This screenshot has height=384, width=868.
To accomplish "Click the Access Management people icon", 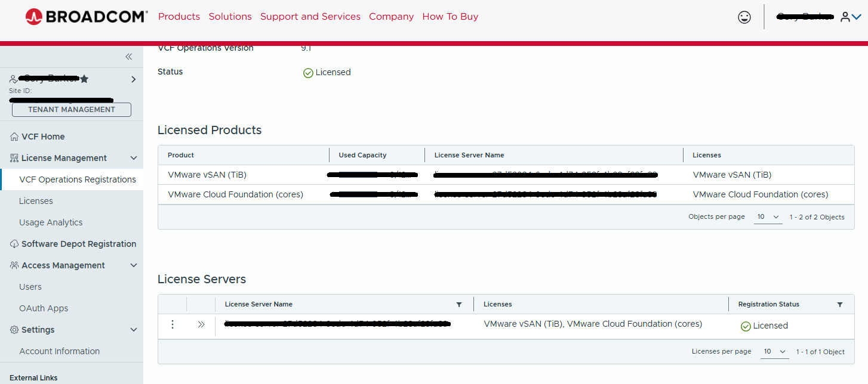I will [14, 265].
